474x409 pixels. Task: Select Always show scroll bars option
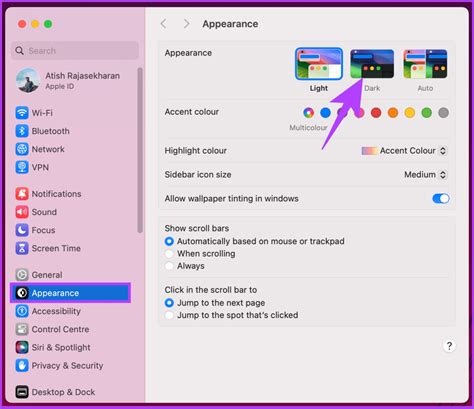[169, 266]
